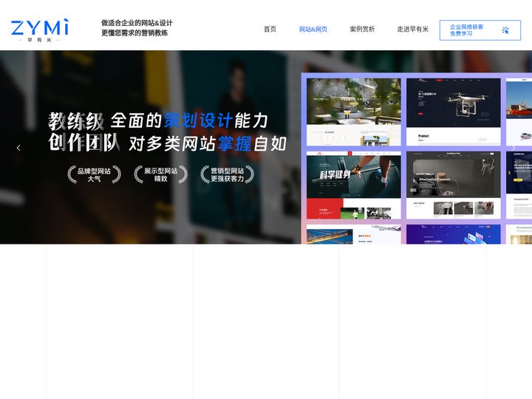Screen dimensions: 532x399
Task: Open the purple isometric website thumbnail
Action: click(453, 234)
